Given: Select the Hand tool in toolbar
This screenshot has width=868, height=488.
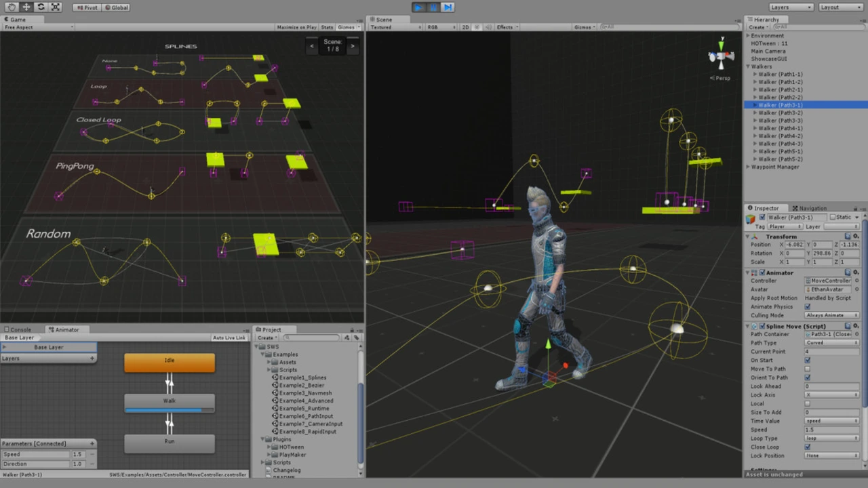Looking at the screenshot, I should (x=12, y=7).
